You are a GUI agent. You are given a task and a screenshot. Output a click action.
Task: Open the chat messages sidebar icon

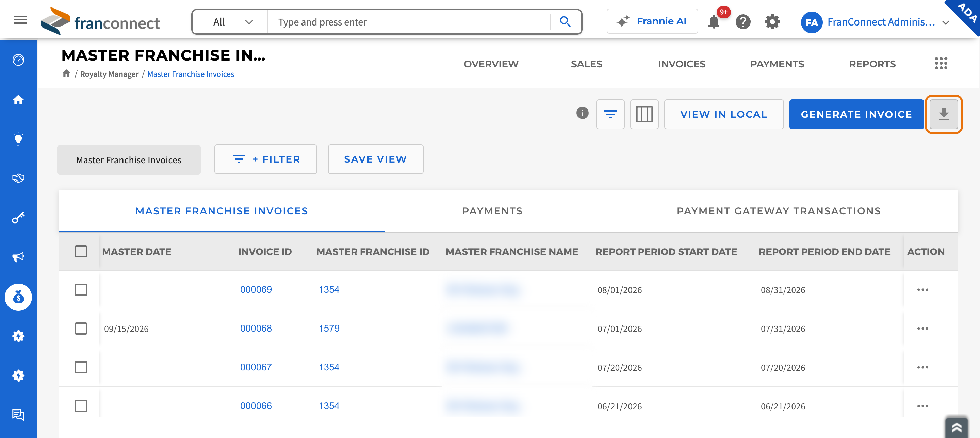point(18,415)
